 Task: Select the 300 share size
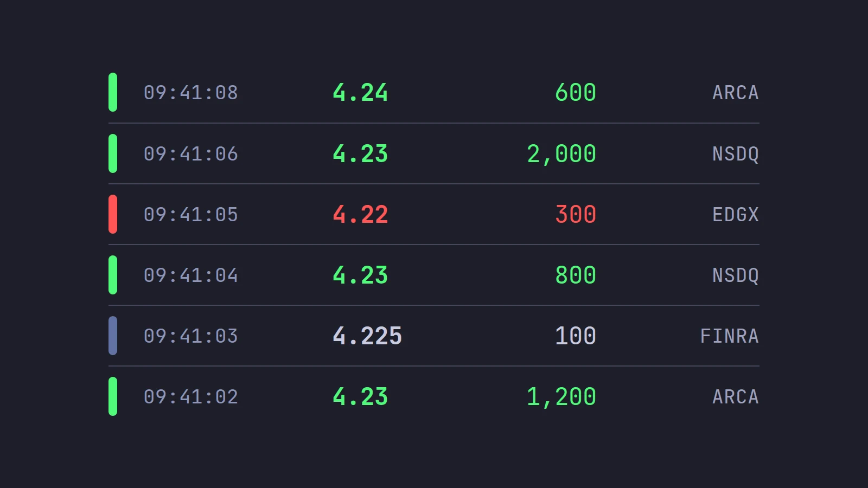576,215
